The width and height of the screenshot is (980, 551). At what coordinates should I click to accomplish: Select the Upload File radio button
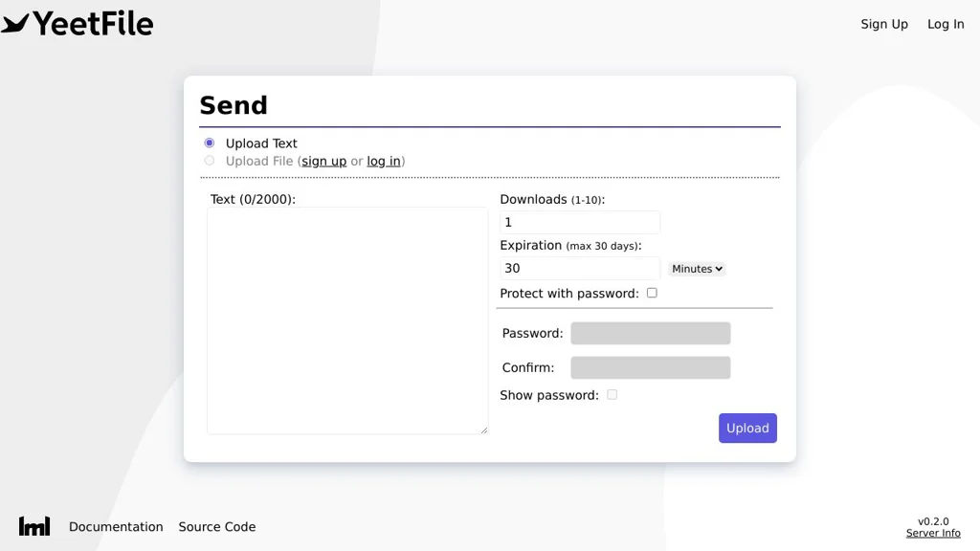coord(210,161)
